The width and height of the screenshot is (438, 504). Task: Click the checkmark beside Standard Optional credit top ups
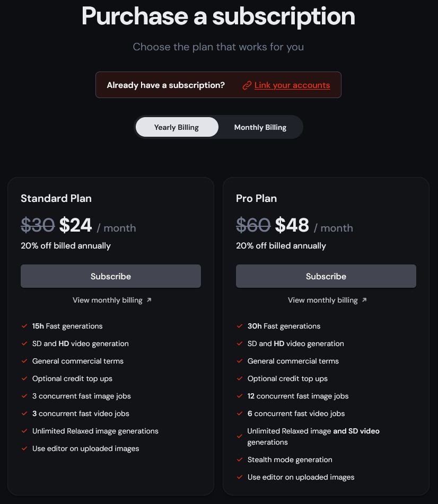tap(24, 378)
